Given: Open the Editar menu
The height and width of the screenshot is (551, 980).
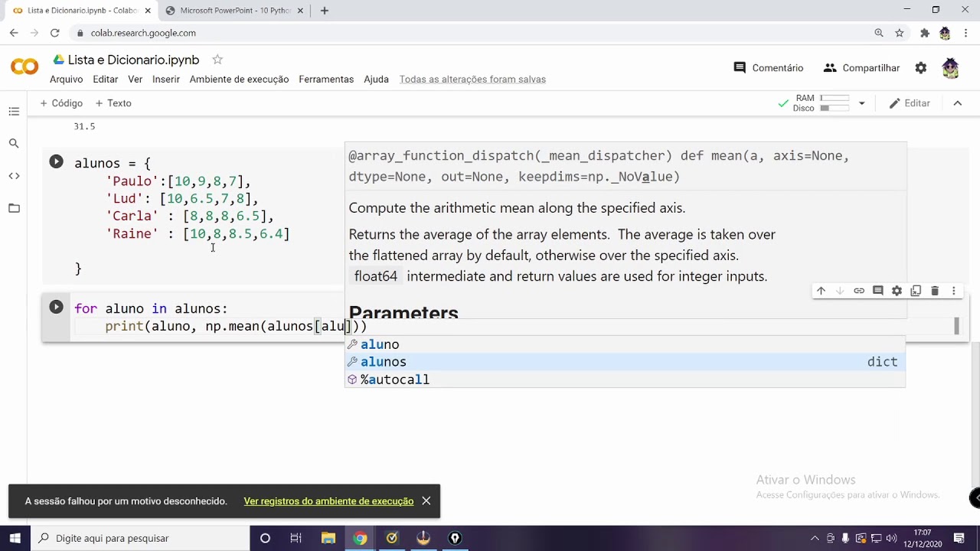Looking at the screenshot, I should click(x=106, y=79).
